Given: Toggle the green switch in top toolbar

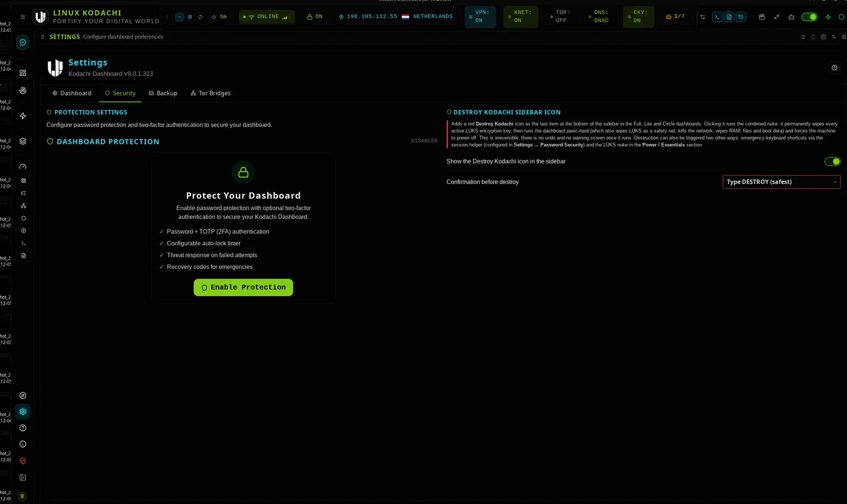Looking at the screenshot, I should [x=809, y=17].
